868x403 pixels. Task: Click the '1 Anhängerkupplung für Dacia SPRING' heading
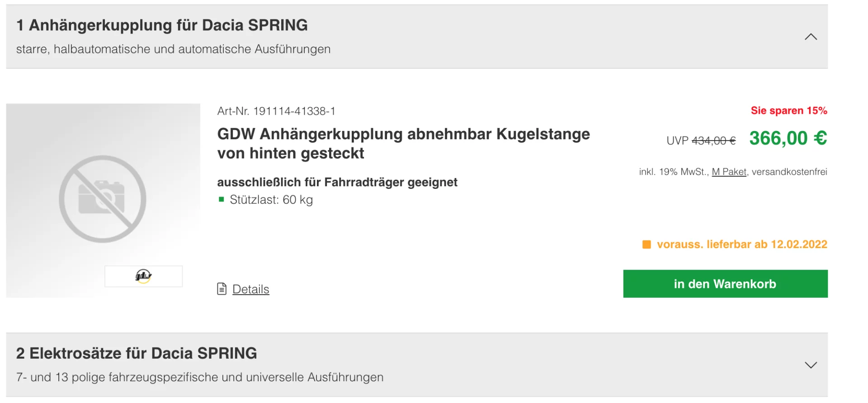click(x=162, y=25)
